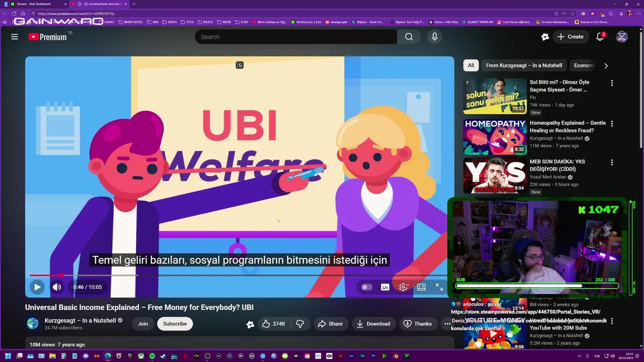Select the All filter chip
This screenshot has height=362, width=644.
470,65
